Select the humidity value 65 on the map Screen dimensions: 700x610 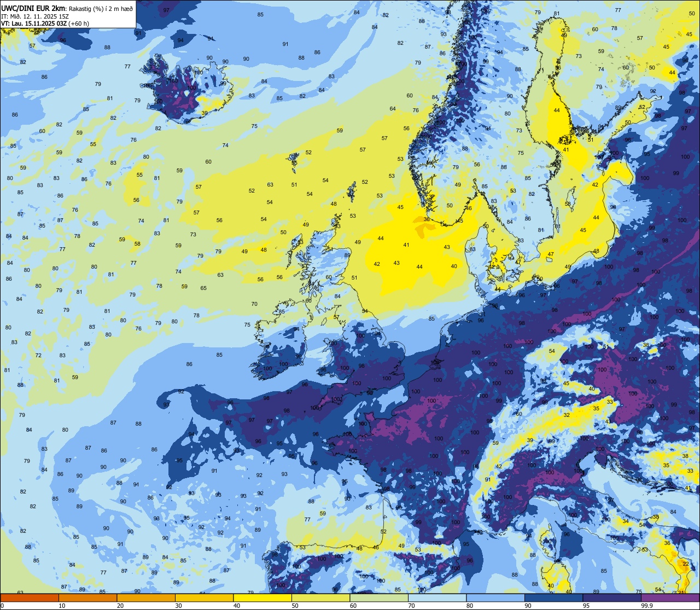click(203, 288)
